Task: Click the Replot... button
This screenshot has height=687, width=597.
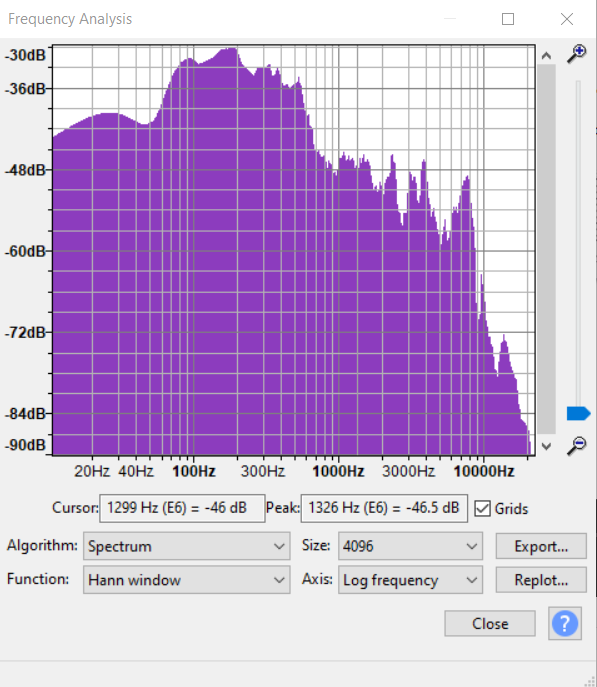Action: (x=541, y=580)
